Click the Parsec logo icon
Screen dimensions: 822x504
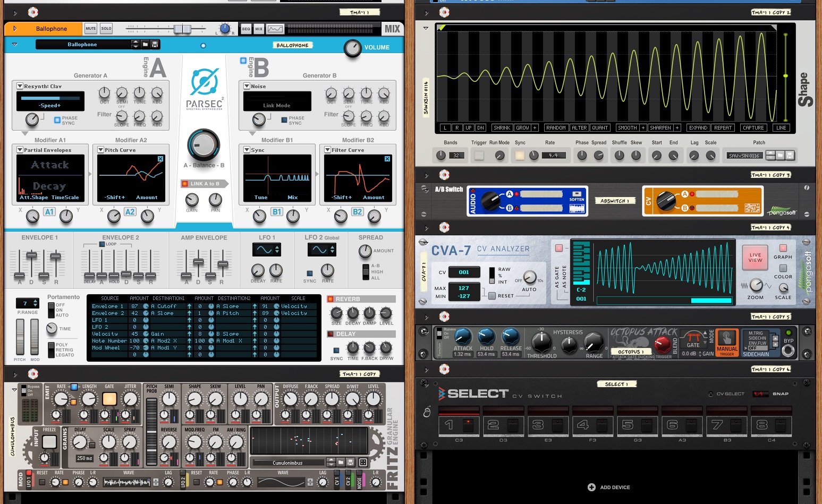tap(205, 82)
